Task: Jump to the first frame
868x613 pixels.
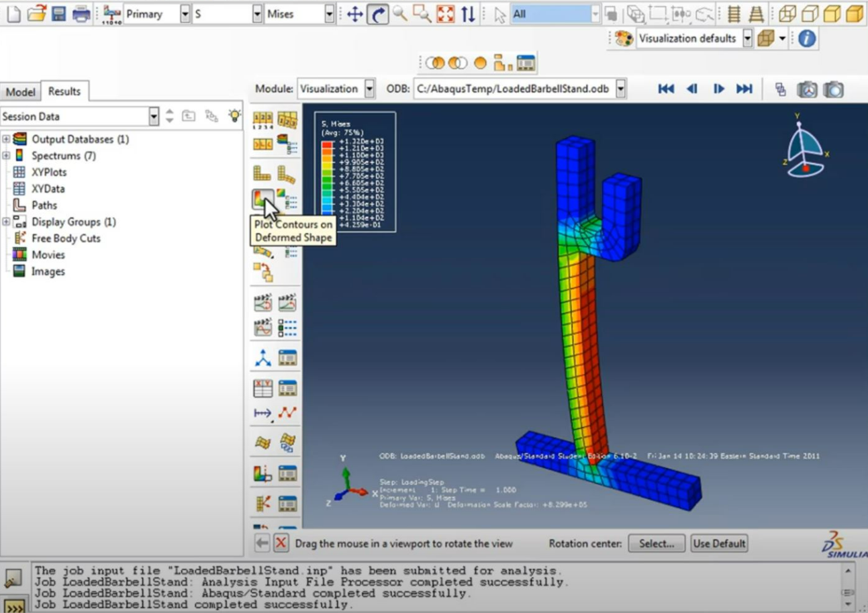Action: point(666,89)
